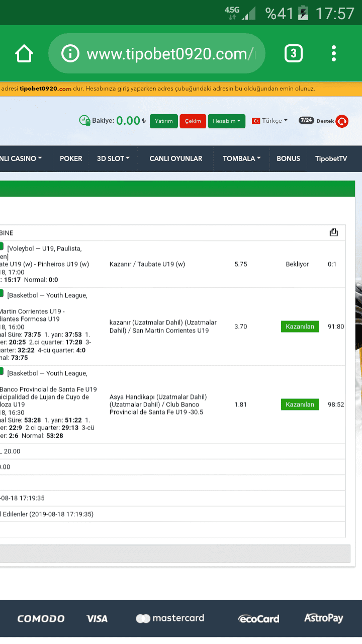This screenshot has width=362, height=644.
Task: Click the score 98:52
Action: click(336, 405)
